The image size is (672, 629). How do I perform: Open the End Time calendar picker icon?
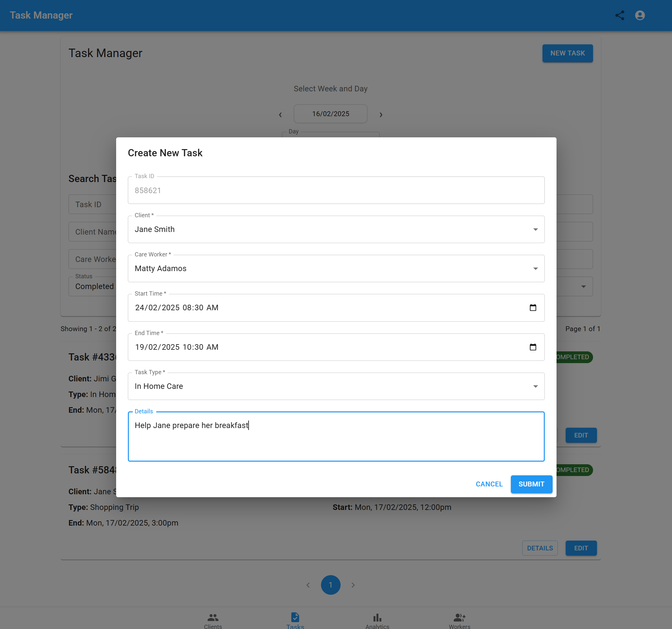click(x=533, y=347)
